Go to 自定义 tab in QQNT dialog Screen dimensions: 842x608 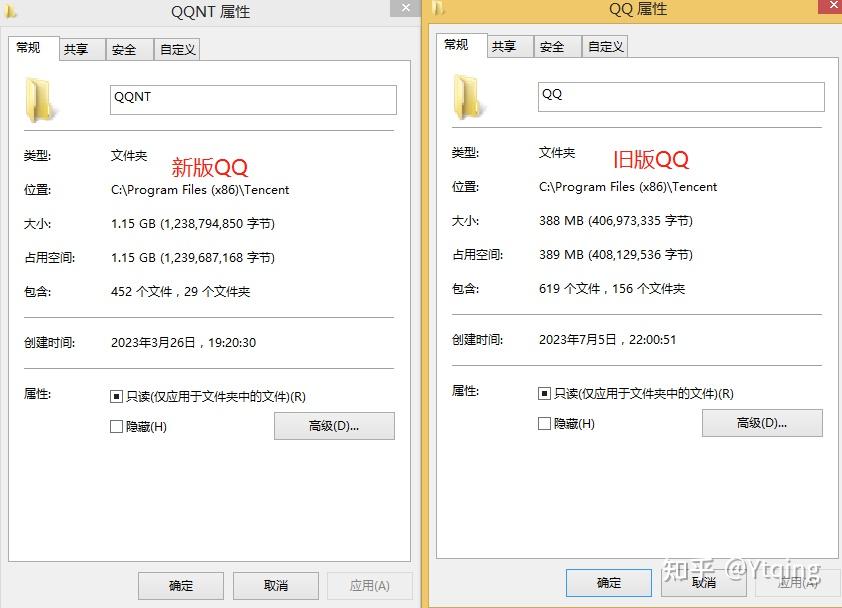(x=177, y=49)
